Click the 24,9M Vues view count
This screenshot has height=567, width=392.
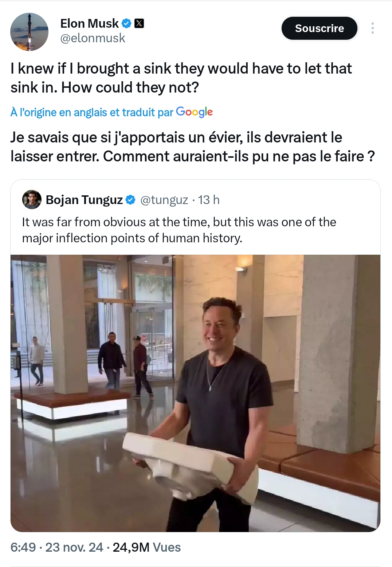pos(146,547)
